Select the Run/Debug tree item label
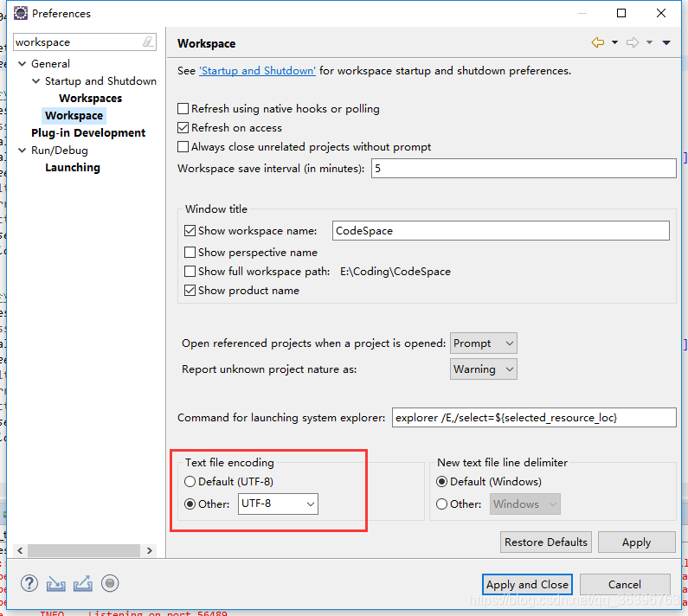The height and width of the screenshot is (616, 688). [59, 151]
